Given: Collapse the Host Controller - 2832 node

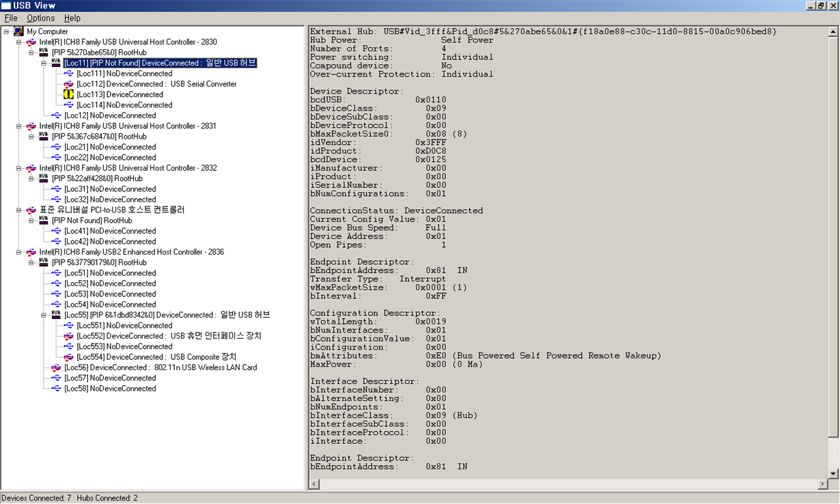Looking at the screenshot, I should tap(18, 168).
